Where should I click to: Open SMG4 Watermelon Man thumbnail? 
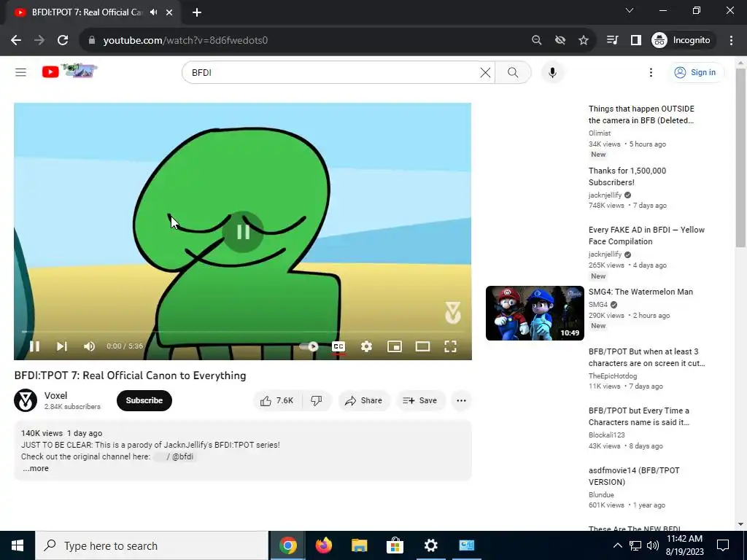535,313
